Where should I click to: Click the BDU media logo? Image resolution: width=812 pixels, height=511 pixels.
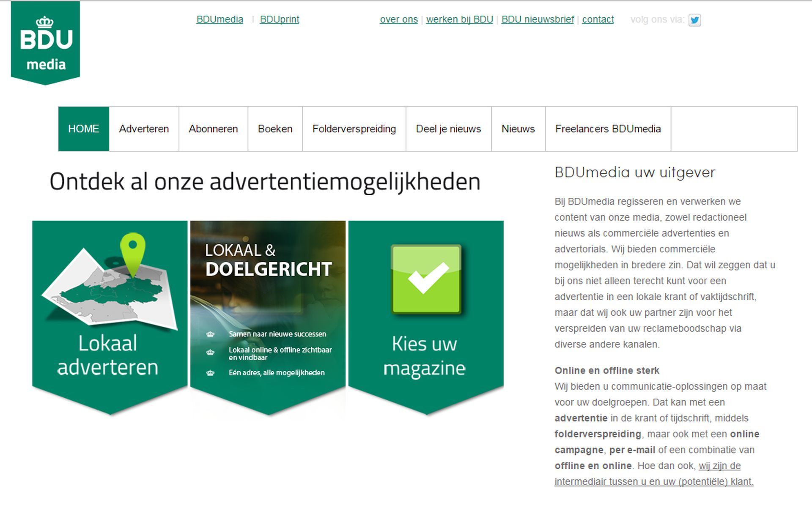pos(45,42)
